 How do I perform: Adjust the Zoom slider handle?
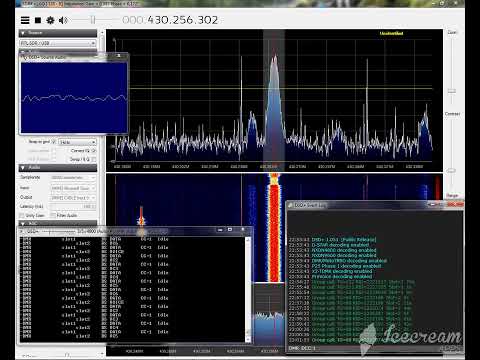[x=452, y=91]
